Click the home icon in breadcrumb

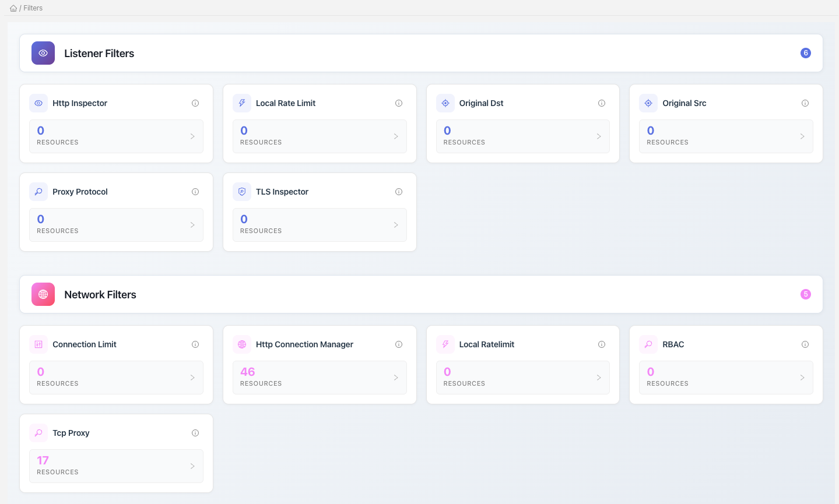click(13, 8)
